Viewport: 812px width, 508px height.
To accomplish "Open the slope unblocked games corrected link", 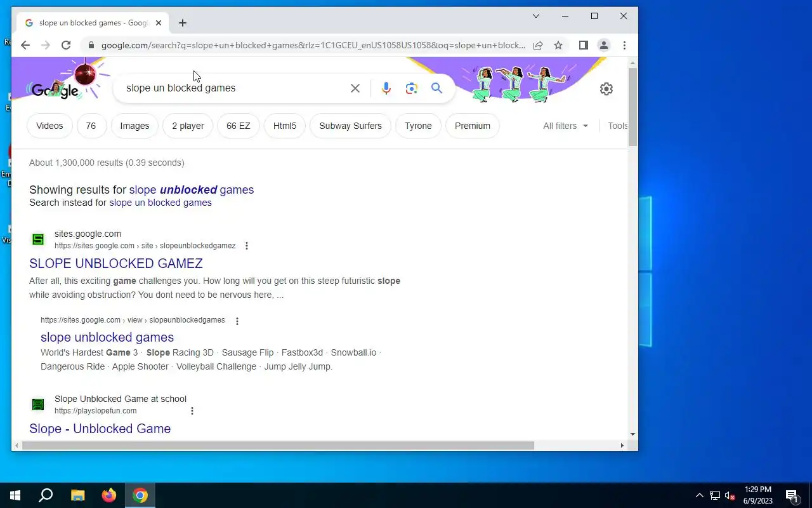I will pos(192,190).
